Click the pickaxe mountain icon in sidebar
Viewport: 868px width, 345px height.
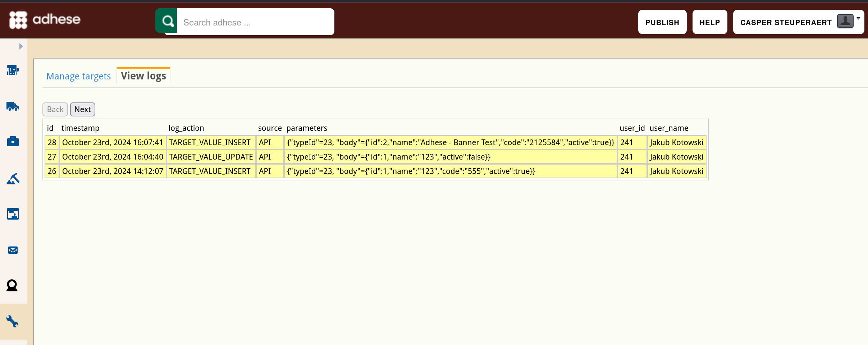click(13, 178)
